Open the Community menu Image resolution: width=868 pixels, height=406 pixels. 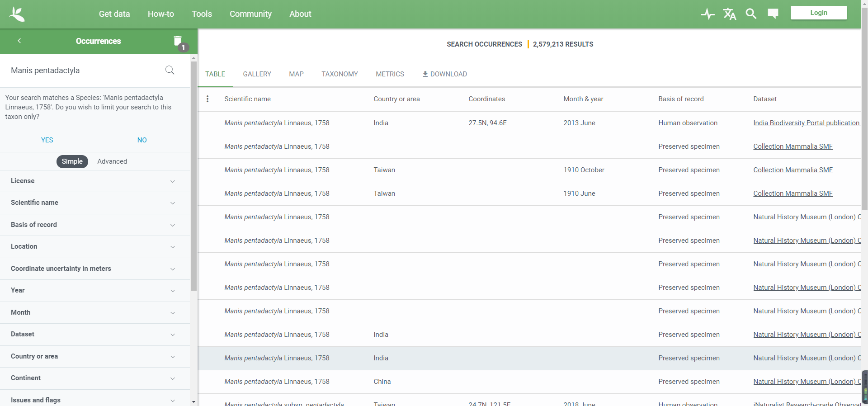click(x=250, y=14)
